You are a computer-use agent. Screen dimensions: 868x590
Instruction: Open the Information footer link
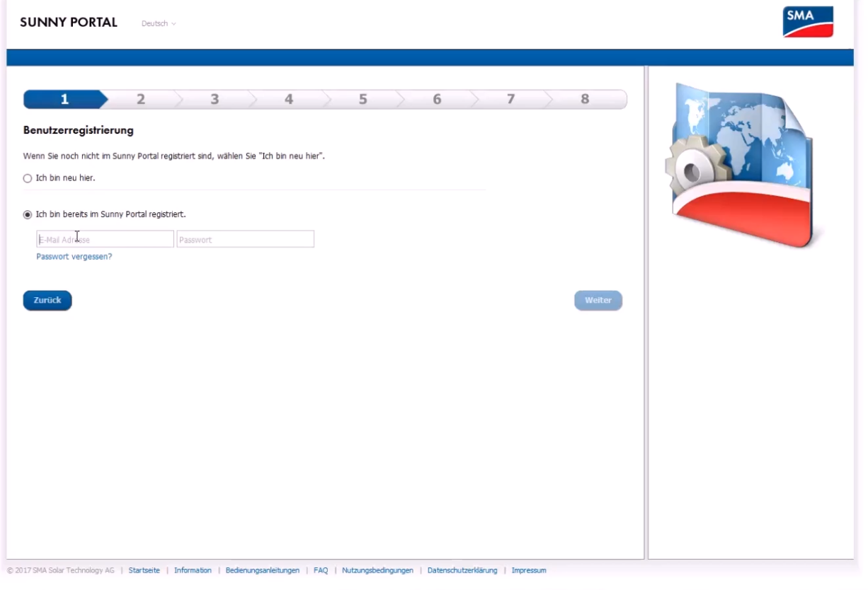[x=193, y=570]
